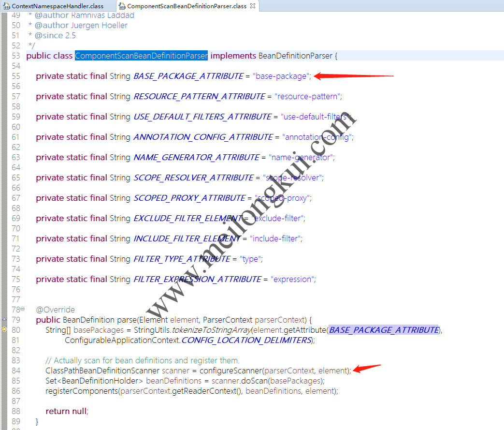Click line number 84 in the gutter

point(15,371)
